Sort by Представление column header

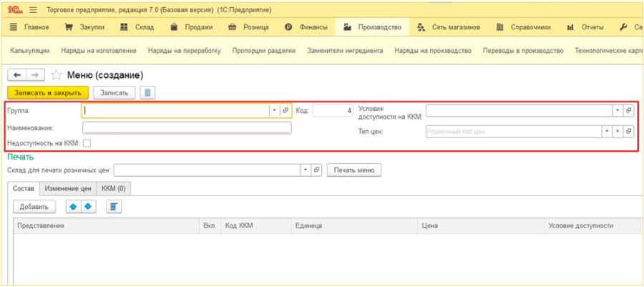point(107,226)
